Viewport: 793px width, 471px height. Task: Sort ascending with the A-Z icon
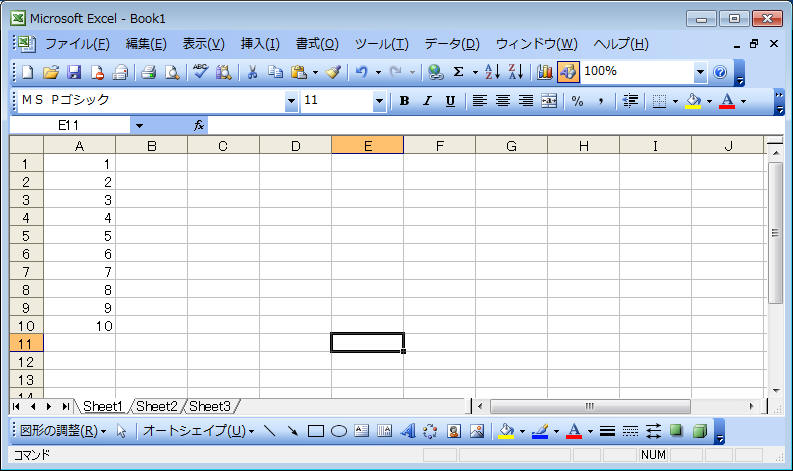coord(491,72)
